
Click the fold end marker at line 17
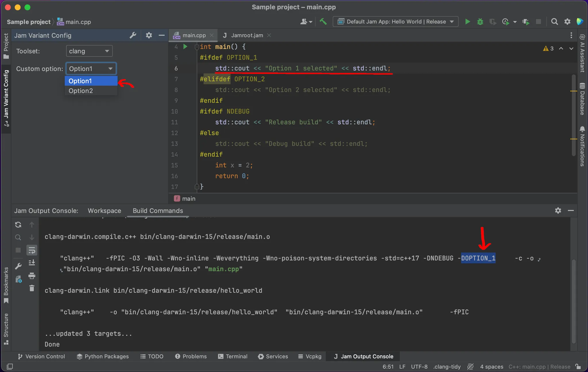point(197,187)
